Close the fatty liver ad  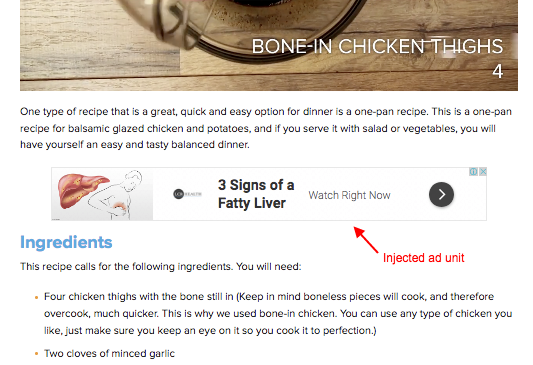coord(483,172)
